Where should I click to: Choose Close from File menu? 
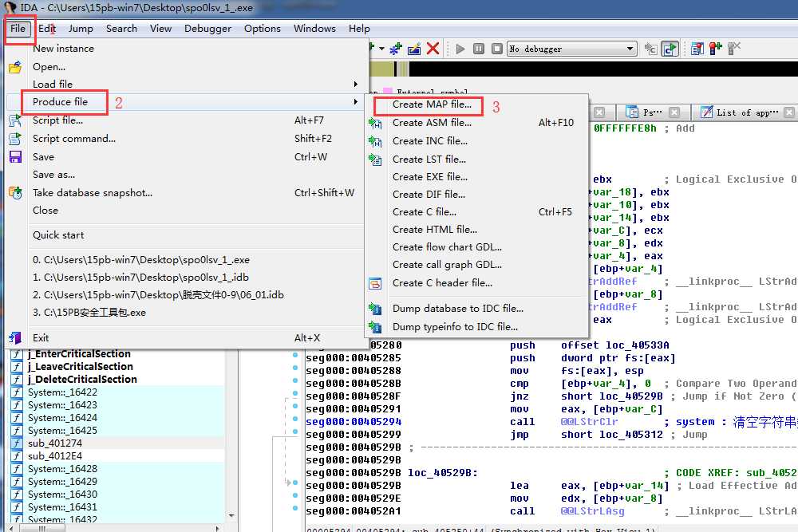click(x=184, y=211)
